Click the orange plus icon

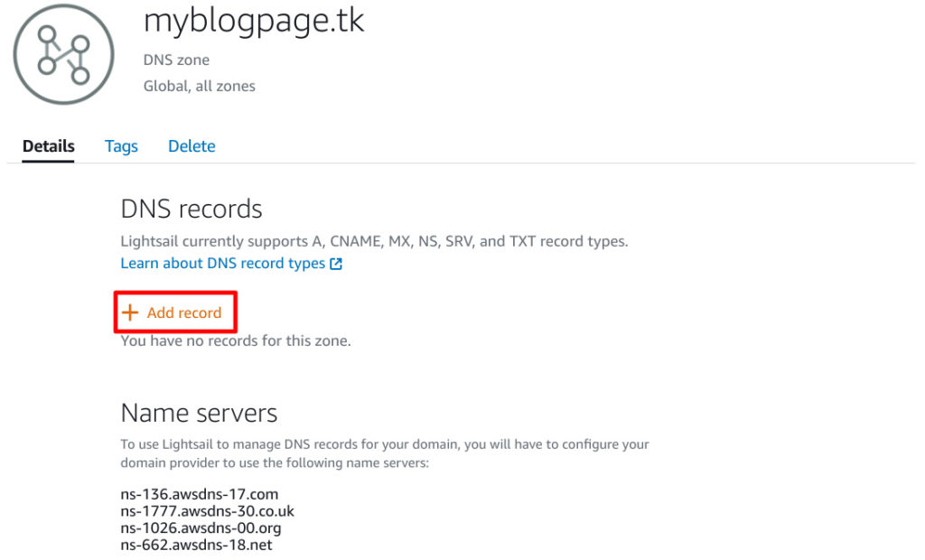[130, 313]
